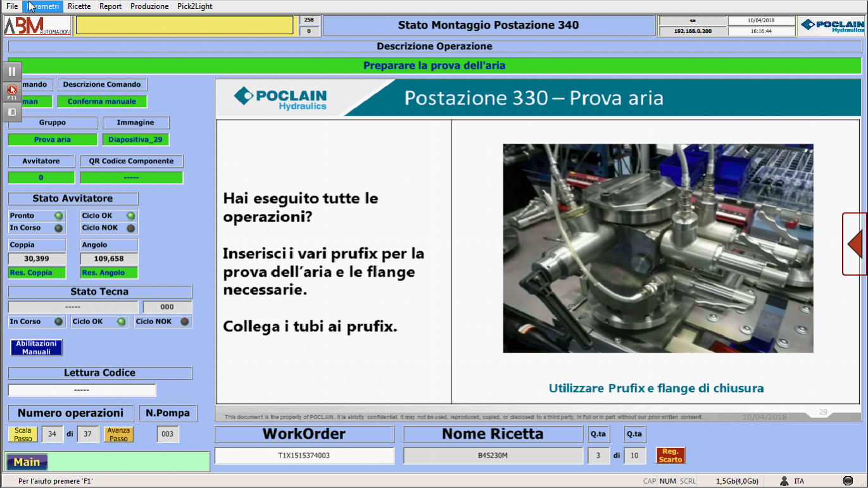Open the File menu
Screen dimensions: 868x488
12,6
